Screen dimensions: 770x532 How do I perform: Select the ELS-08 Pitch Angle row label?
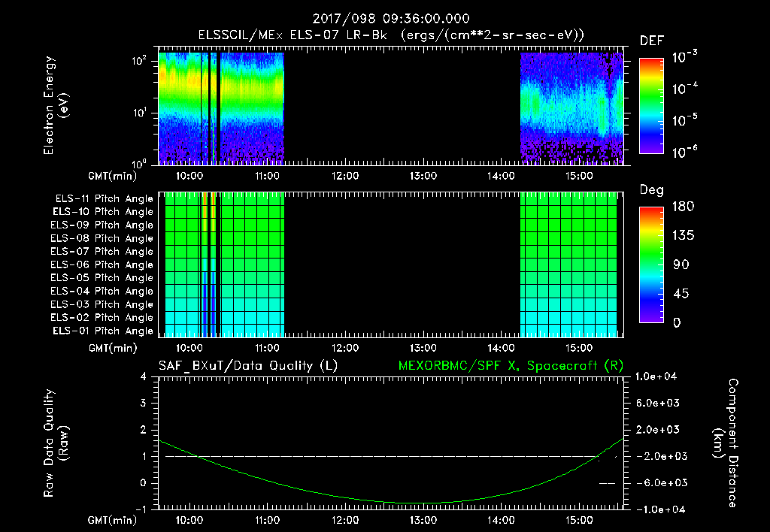pyautogui.click(x=102, y=238)
